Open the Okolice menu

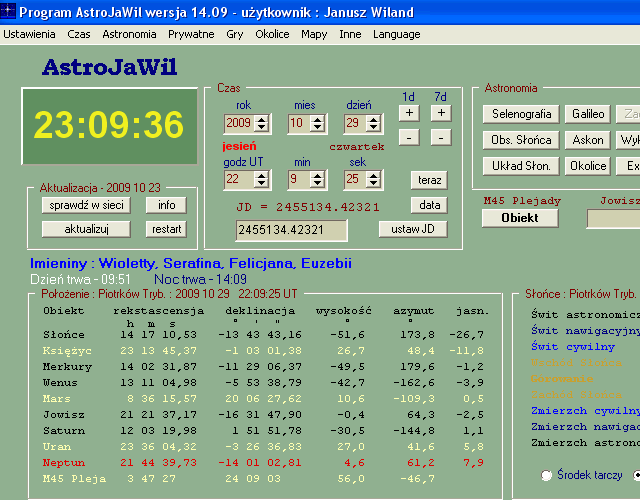(x=272, y=34)
